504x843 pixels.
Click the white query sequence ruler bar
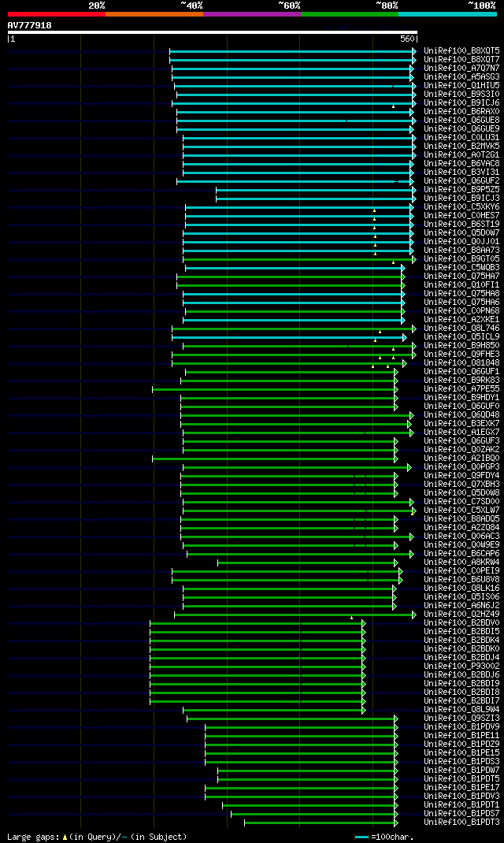pyautogui.click(x=213, y=32)
